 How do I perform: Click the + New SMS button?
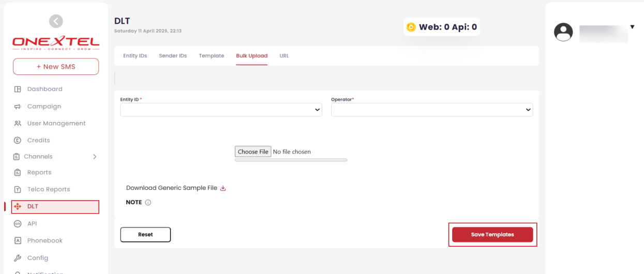(x=56, y=67)
